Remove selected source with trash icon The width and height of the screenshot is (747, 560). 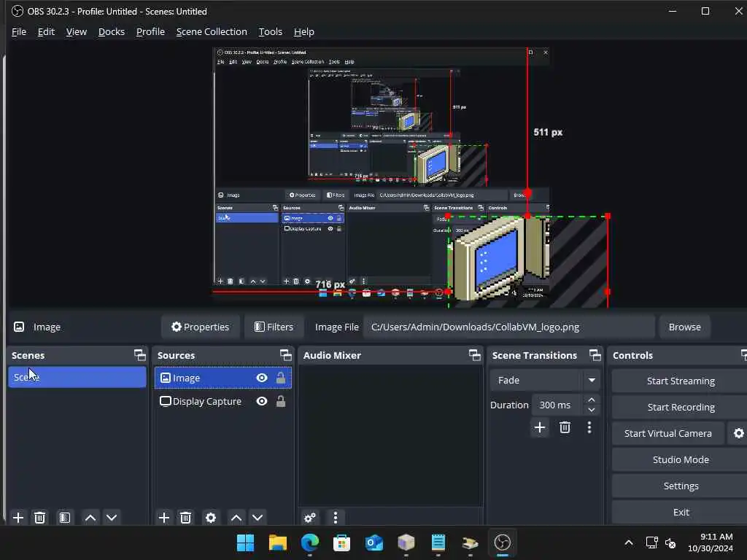coord(186,518)
